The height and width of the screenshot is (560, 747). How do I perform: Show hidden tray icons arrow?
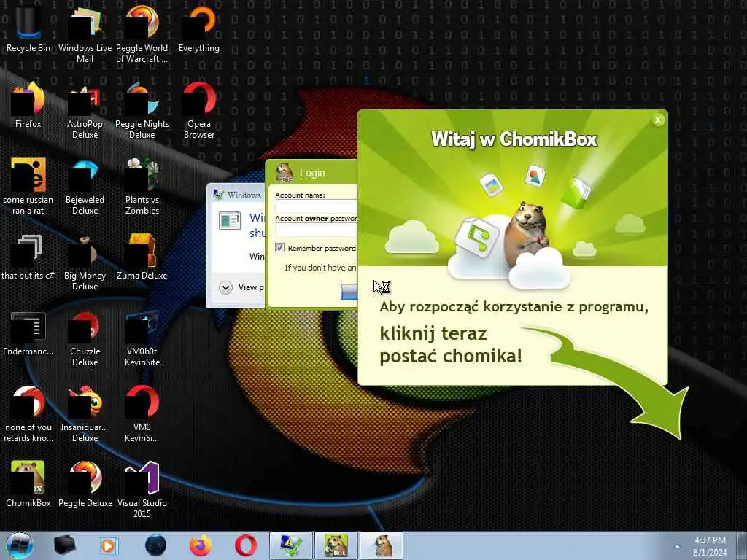click(x=677, y=546)
